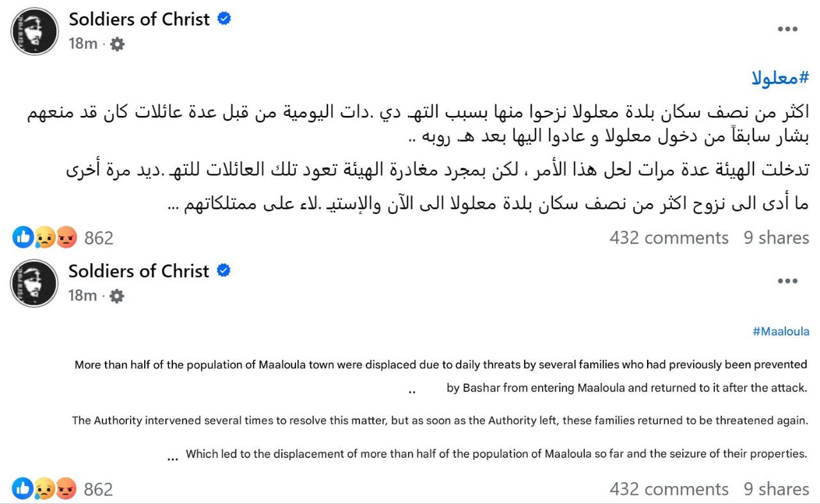Click the gear audience icon on the second post
The width and height of the screenshot is (820, 504).
pos(117,296)
